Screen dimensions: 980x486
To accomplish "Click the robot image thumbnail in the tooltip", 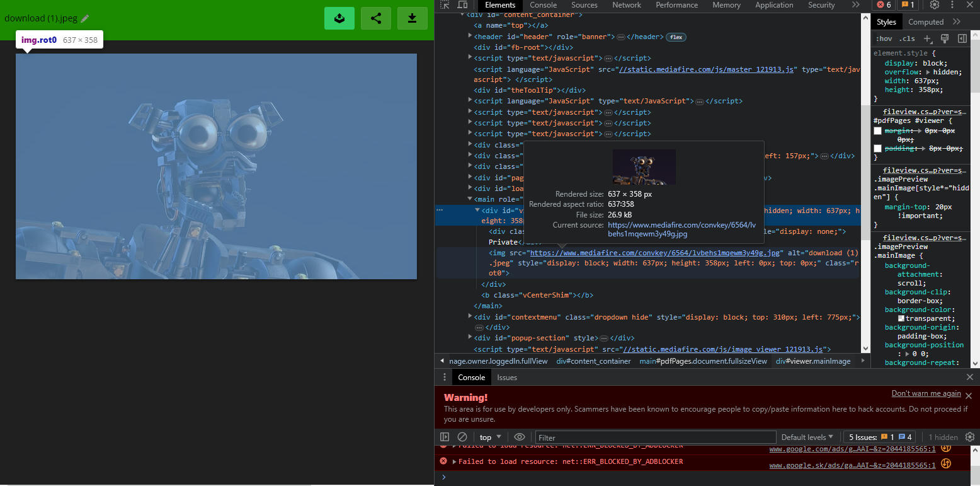I will tap(644, 166).
